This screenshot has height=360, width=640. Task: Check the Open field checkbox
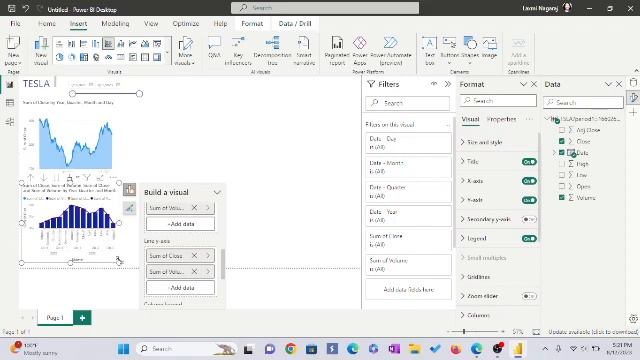562,186
